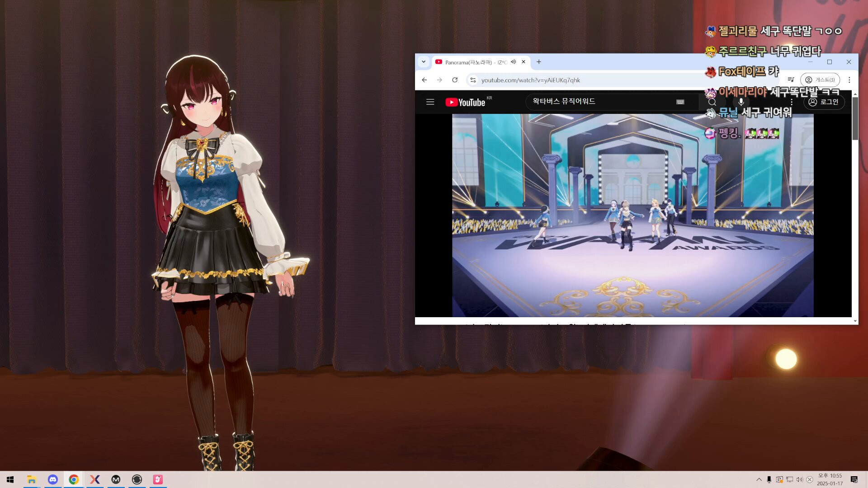Open the Windows notification center
Viewport: 868px width, 488px height.
(854, 479)
